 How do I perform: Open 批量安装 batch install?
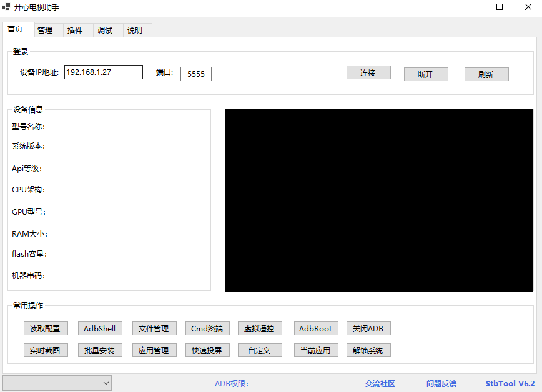click(100, 350)
